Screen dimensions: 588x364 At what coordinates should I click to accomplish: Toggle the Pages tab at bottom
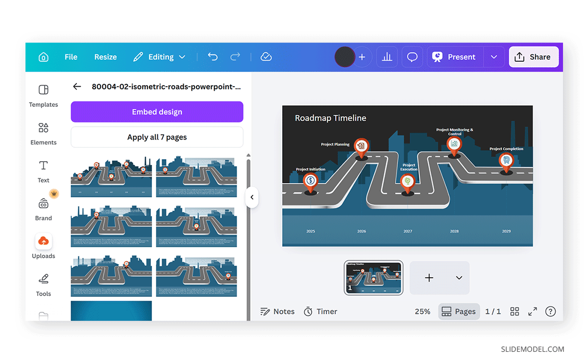pos(459,311)
